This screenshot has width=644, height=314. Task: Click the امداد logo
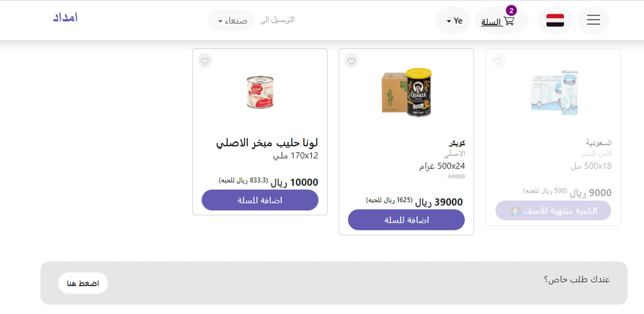pyautogui.click(x=65, y=18)
